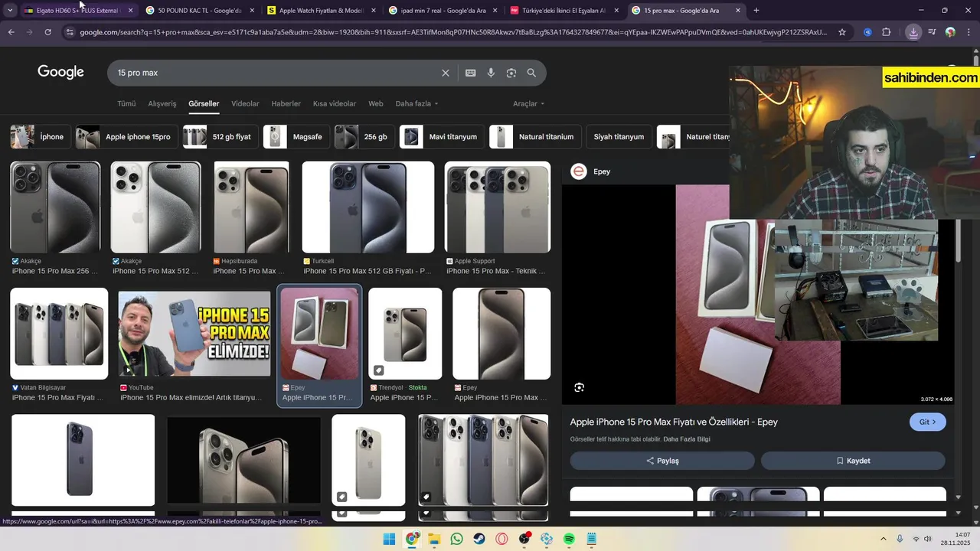This screenshot has width=980, height=551.
Task: Open the tab search dropdown arrow
Action: coord(10,11)
